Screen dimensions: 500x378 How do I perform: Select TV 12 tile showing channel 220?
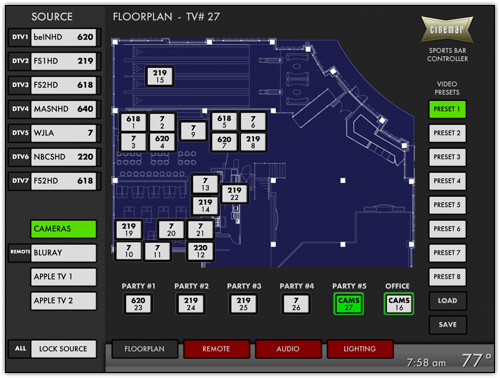tap(200, 251)
